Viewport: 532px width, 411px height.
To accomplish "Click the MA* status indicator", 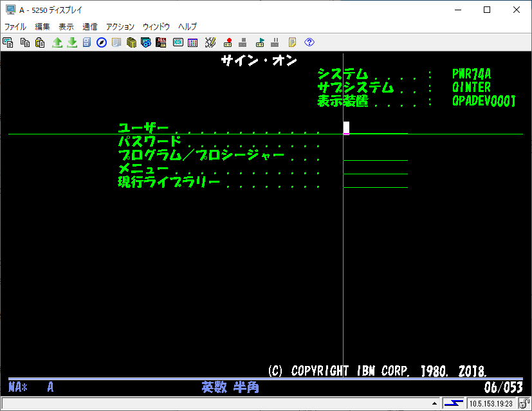I will click(18, 387).
